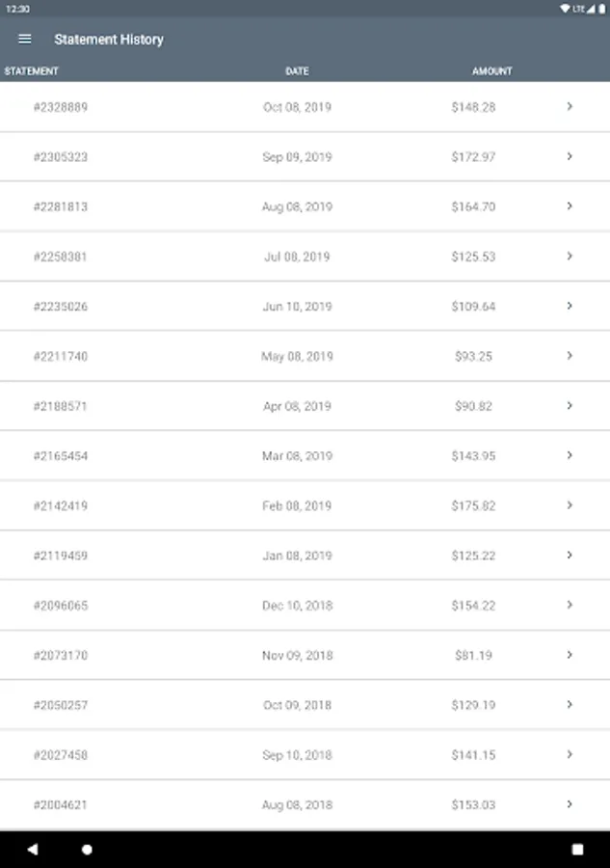
Task: Tap chevron on statement #2235026
Action: 570,306
